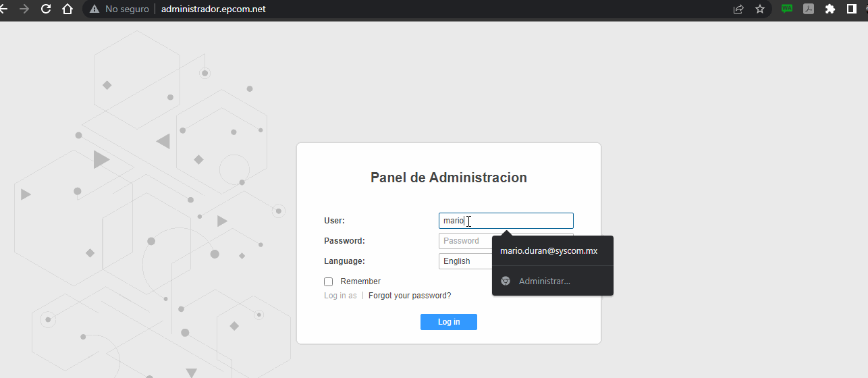Screen dimensions: 868x378
Task: Click the Log in as link
Action: (340, 296)
